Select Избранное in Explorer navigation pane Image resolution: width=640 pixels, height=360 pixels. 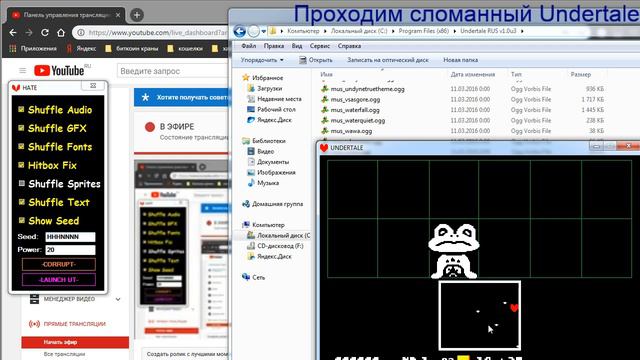(267, 78)
